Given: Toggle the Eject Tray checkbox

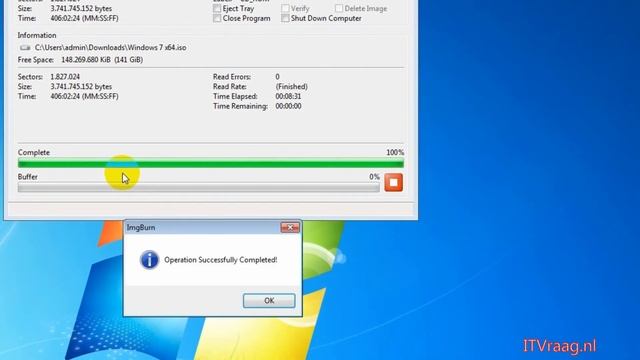Looking at the screenshot, I should pyautogui.click(x=217, y=8).
